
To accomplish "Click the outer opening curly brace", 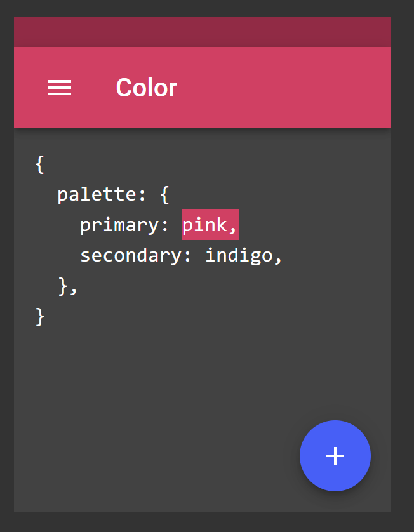I will [x=39, y=163].
